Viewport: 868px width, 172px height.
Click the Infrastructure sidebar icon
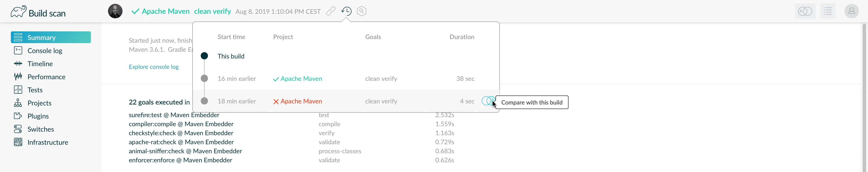18,142
